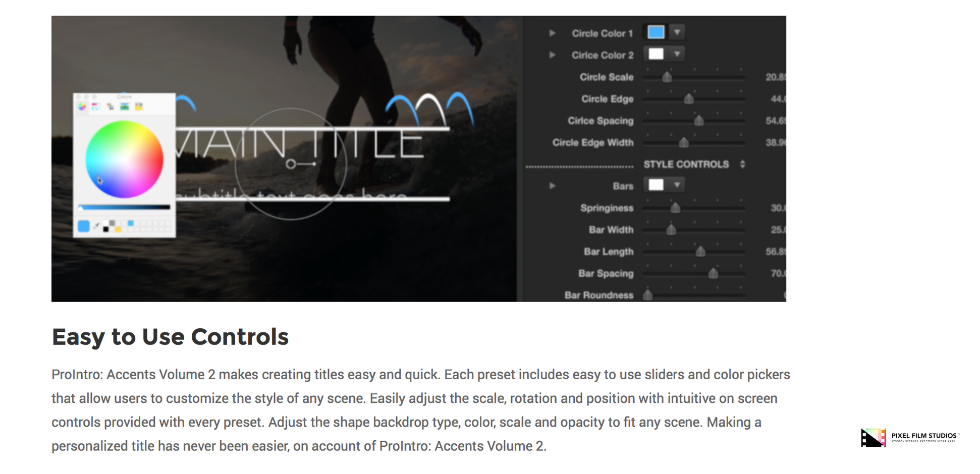Select the color wheel tab in Colors window
The height and width of the screenshot is (474, 980).
click(82, 106)
